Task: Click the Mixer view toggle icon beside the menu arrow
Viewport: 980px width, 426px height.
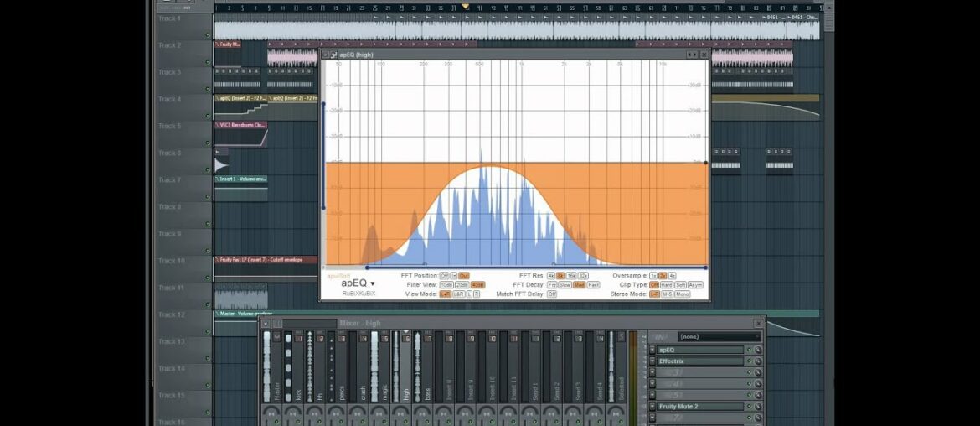Action: pos(277,323)
